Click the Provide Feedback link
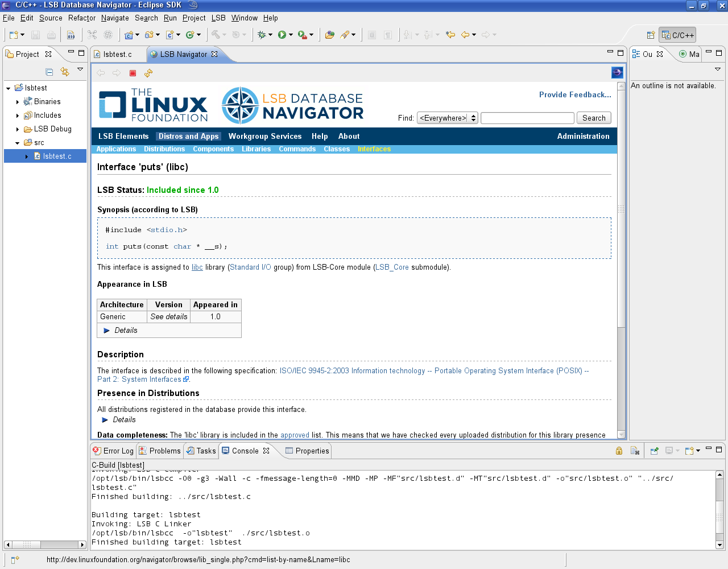Viewport: 728px width, 569px height. (x=575, y=94)
